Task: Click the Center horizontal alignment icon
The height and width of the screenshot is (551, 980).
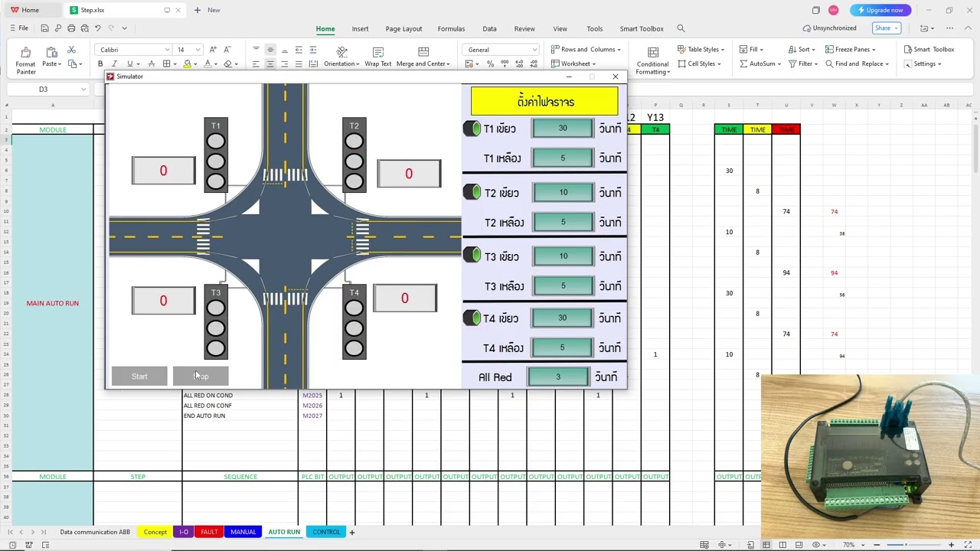Action: pyautogui.click(x=270, y=64)
